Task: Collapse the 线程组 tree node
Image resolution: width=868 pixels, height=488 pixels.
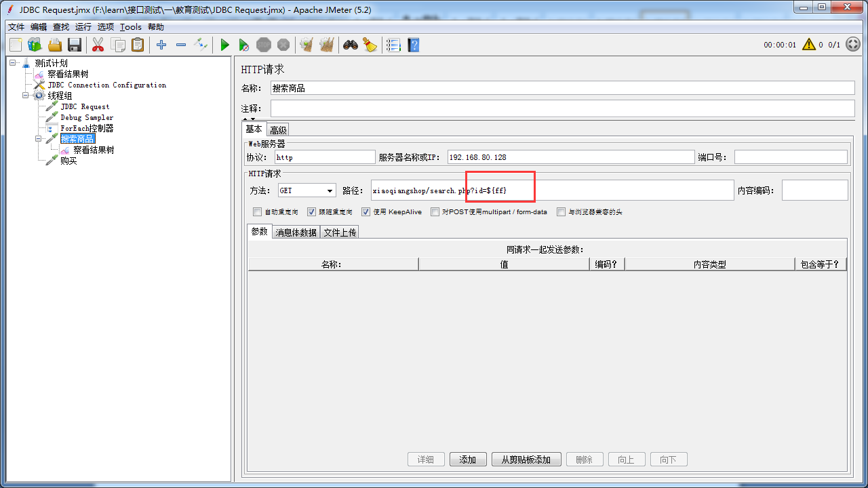Action: click(x=26, y=96)
